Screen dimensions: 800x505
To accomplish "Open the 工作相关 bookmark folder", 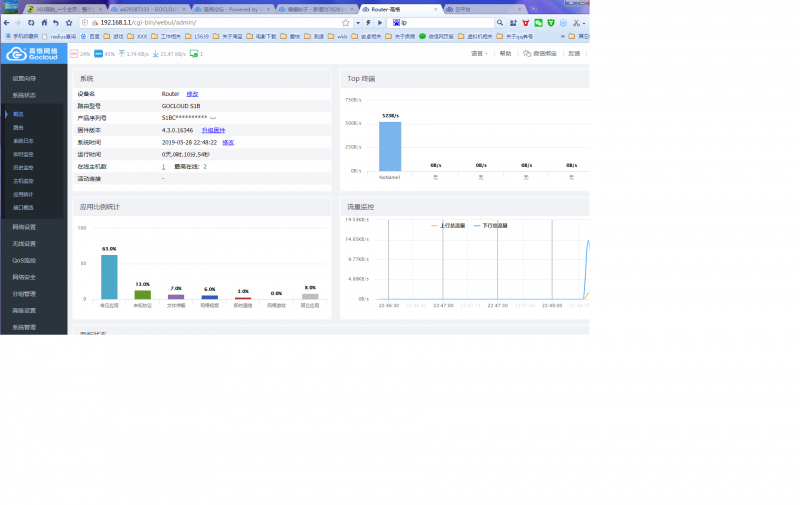I will [x=166, y=36].
